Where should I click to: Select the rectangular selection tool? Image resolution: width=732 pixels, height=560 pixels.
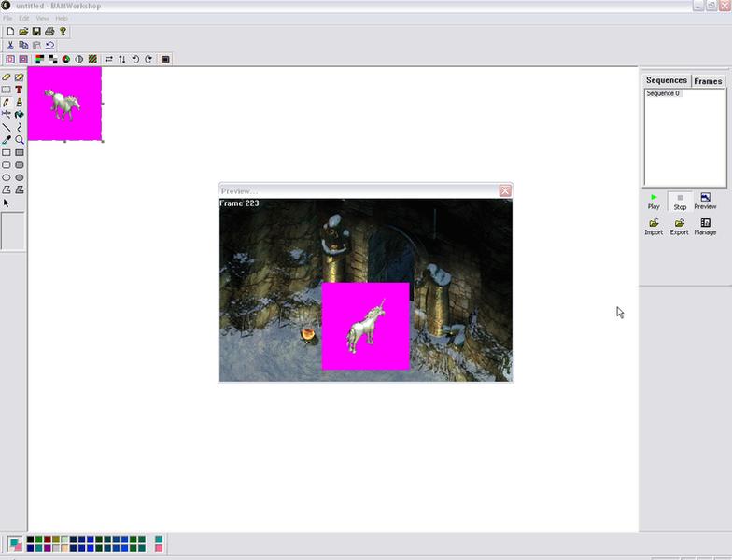coord(6,90)
